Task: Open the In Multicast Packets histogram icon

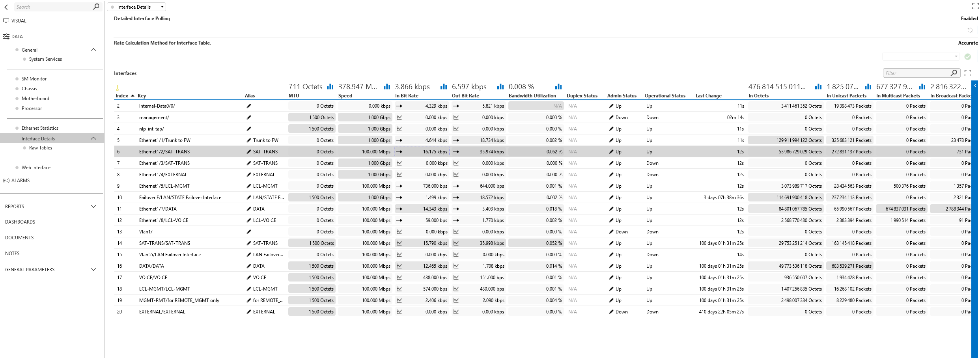Action: click(x=922, y=87)
